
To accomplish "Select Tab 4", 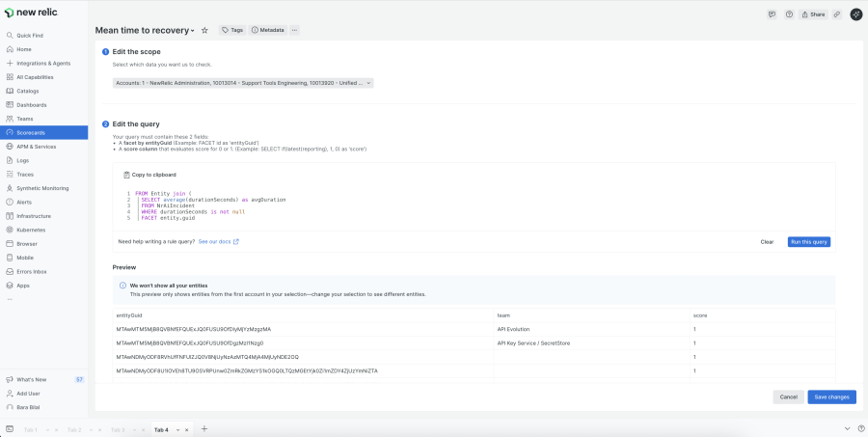I will 161,430.
